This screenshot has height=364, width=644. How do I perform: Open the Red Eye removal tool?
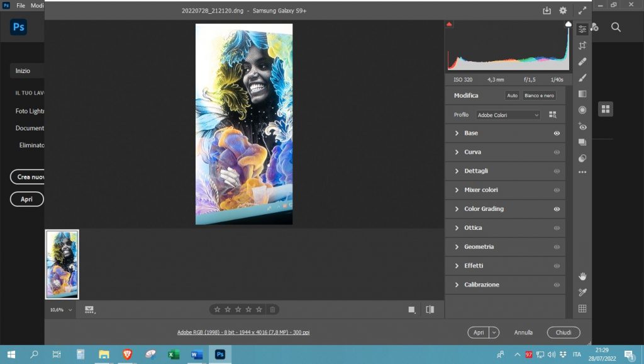click(582, 126)
